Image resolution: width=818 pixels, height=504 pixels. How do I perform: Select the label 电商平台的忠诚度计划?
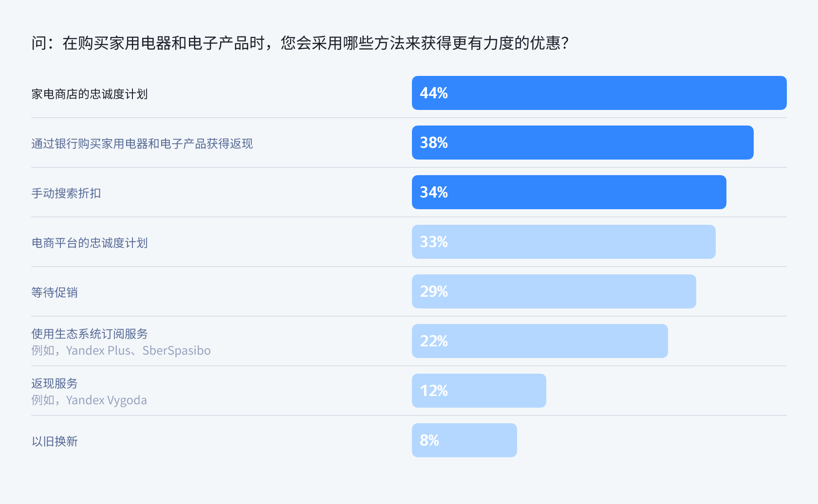90,243
